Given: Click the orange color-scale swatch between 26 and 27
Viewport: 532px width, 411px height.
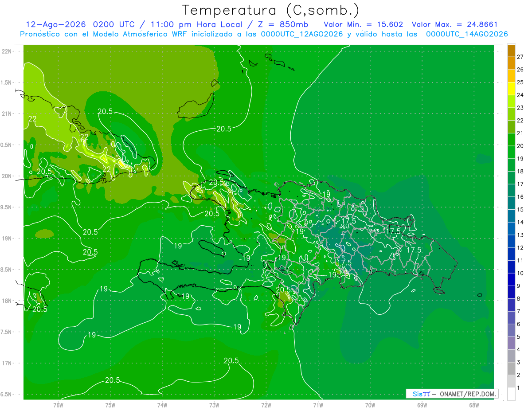Looking at the screenshot, I should click(x=511, y=63).
